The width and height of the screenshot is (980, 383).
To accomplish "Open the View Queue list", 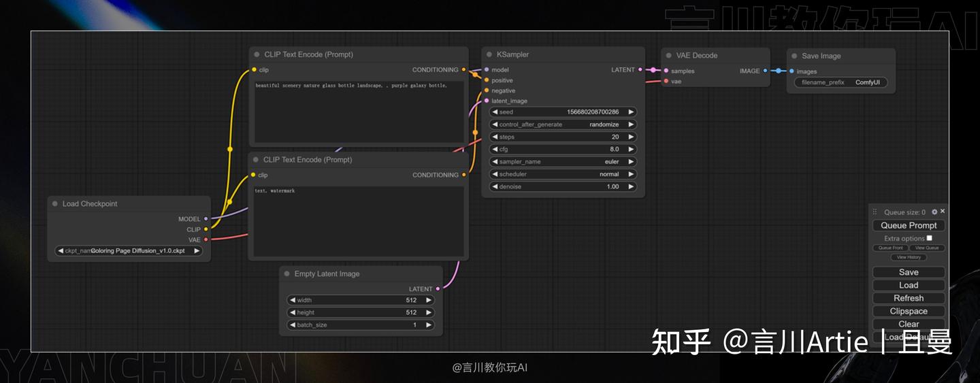I will [926, 248].
